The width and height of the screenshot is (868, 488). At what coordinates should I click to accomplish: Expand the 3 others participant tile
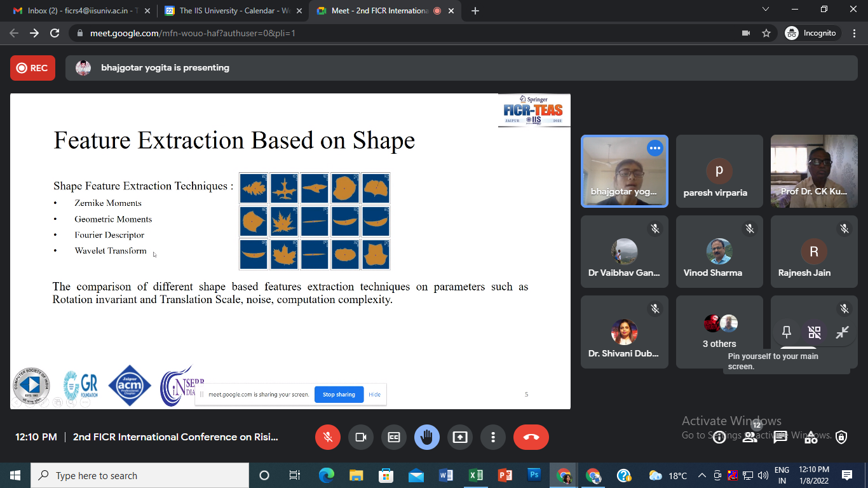[719, 332]
